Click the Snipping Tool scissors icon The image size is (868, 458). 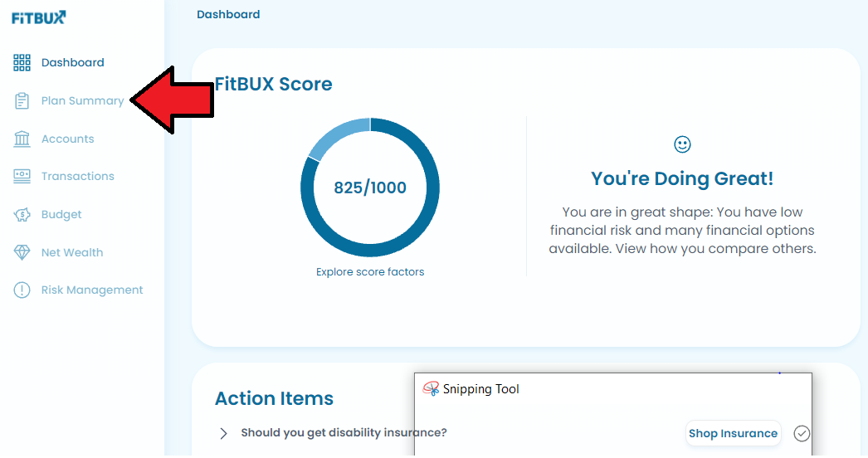[x=431, y=389]
